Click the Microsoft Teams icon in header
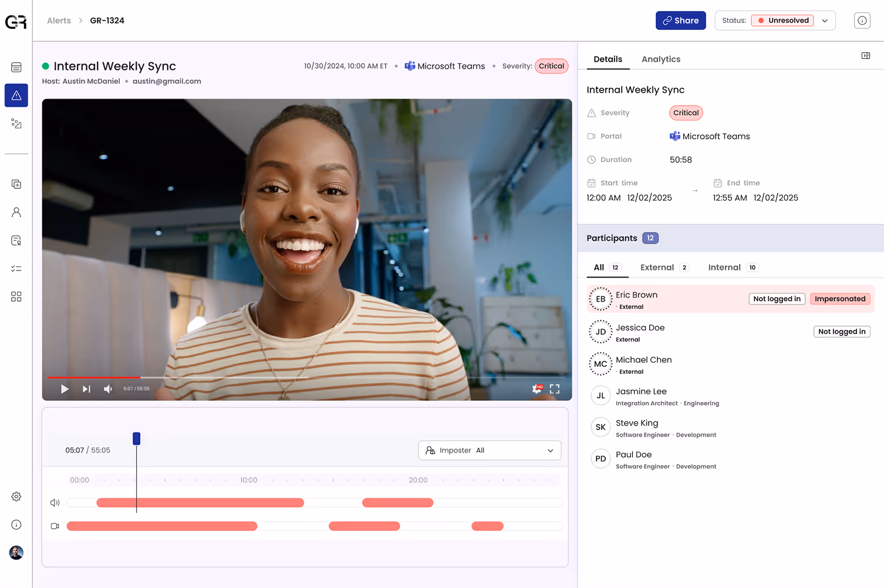884x588 pixels. coord(410,66)
